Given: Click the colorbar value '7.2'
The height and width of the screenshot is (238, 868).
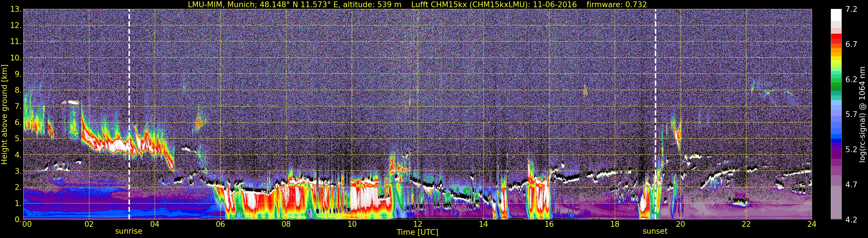Looking at the screenshot, I should coord(851,9).
